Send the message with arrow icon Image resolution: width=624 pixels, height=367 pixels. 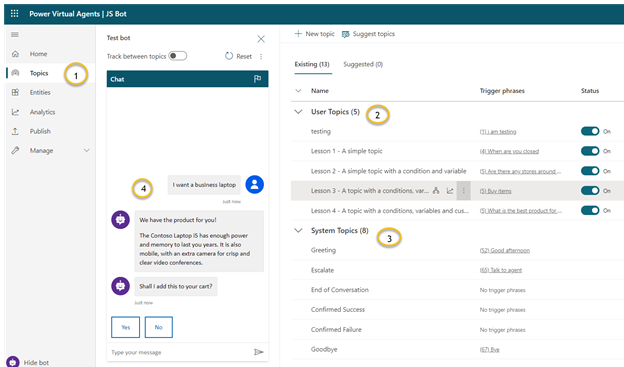point(259,352)
